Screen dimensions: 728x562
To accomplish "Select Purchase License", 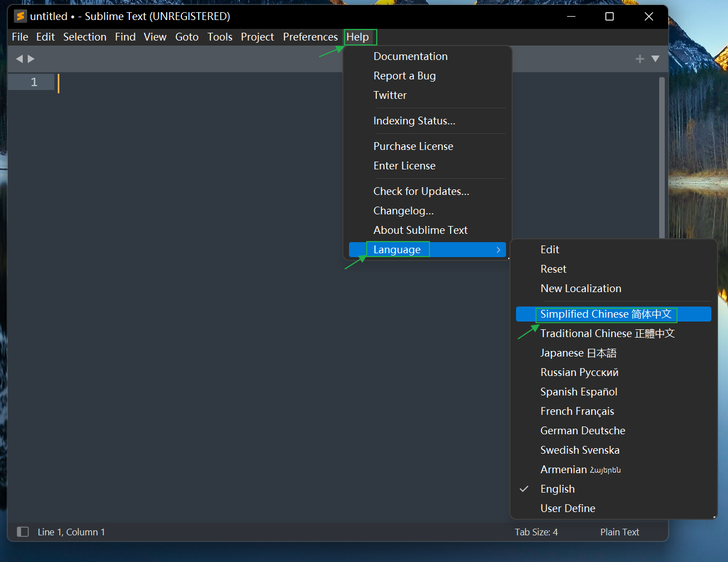I will 427,147.
